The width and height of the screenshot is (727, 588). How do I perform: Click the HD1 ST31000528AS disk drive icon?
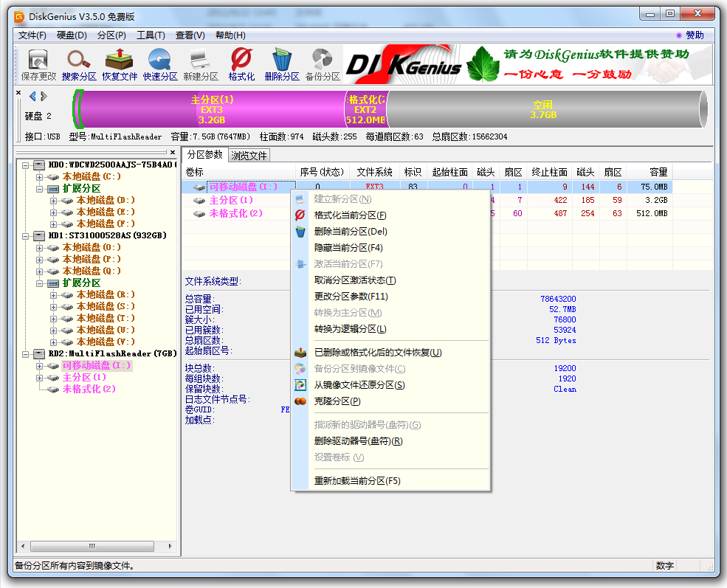point(39,235)
